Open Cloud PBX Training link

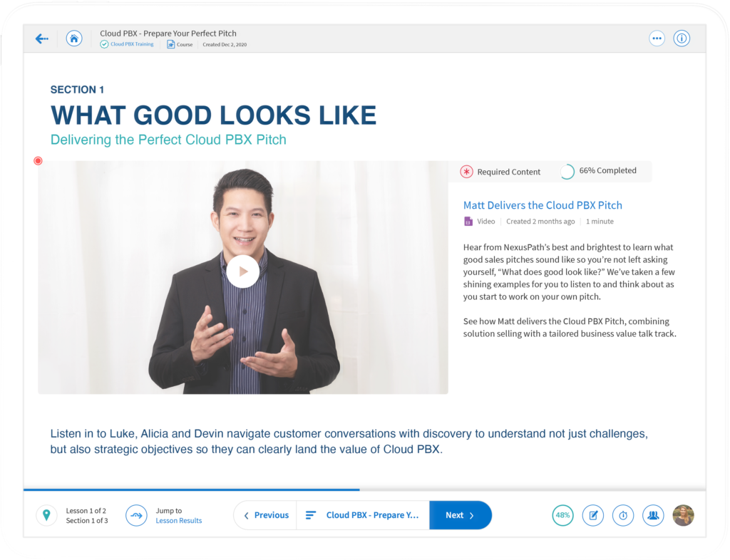[x=132, y=44]
